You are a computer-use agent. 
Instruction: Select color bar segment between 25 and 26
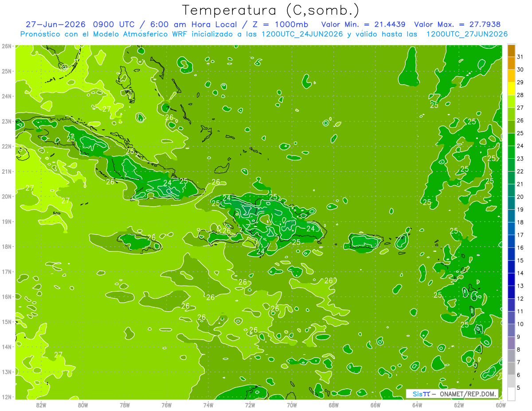tap(511, 127)
